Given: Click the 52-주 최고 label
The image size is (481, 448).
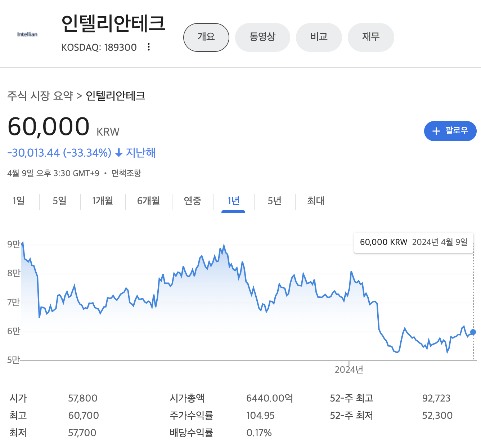Looking at the screenshot, I should (x=352, y=398).
